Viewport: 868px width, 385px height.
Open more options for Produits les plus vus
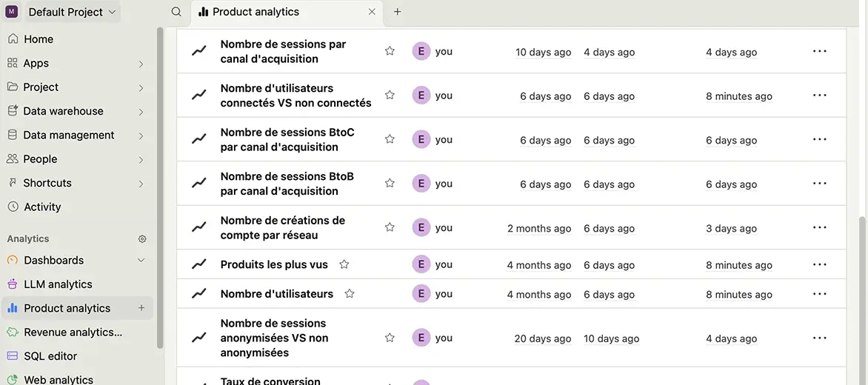[819, 264]
